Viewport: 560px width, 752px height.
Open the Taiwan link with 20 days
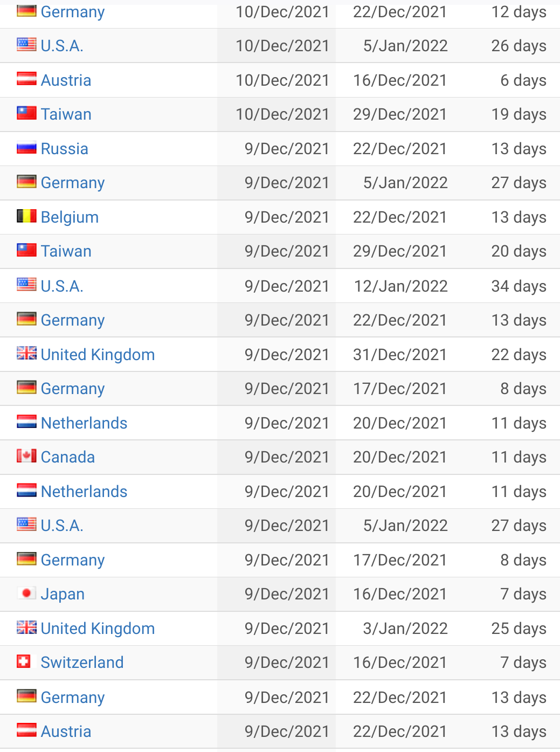click(66, 251)
